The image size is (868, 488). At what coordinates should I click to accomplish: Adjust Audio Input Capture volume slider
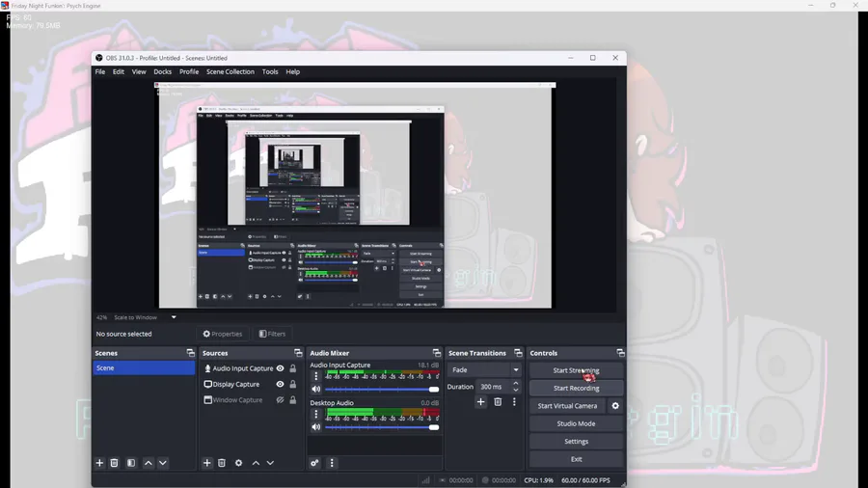click(382, 390)
